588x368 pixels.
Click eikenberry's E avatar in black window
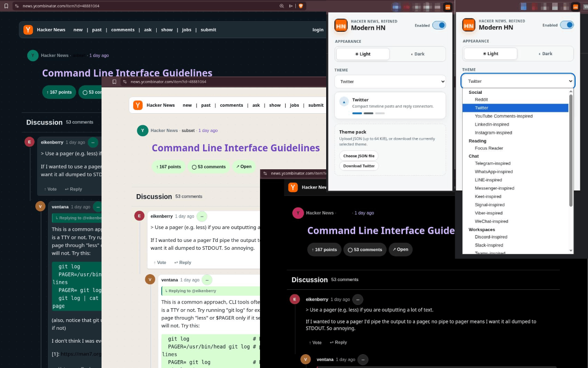pos(294,299)
